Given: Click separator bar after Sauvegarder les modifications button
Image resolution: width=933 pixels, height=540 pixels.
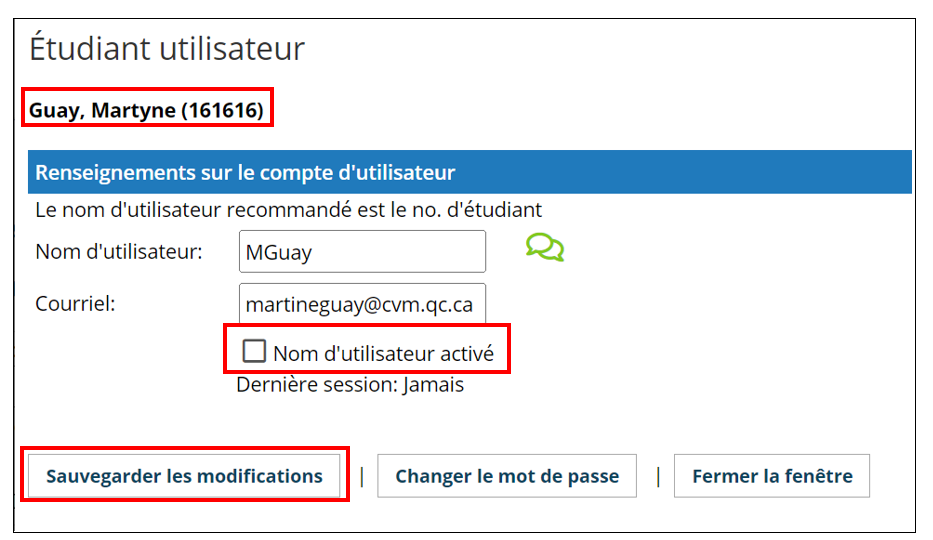Looking at the screenshot, I should 362,476.
